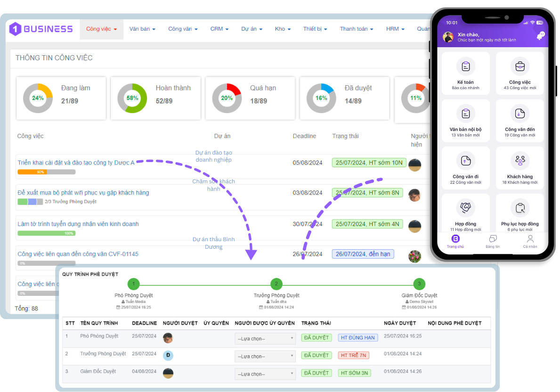This screenshot has height=392, width=560.
Task: Open the Thanh toán menu
Action: (x=357, y=29)
